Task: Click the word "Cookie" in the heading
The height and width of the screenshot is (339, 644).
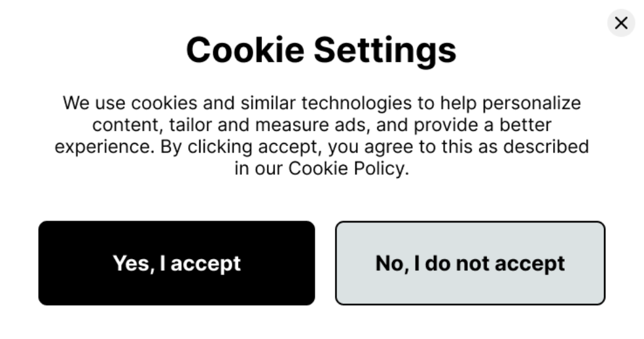Action: [245, 50]
